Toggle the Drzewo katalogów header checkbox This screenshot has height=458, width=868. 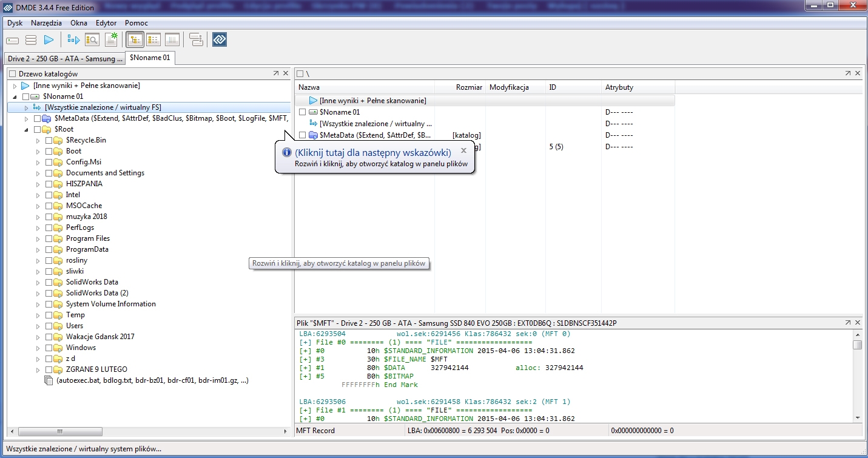tap(13, 73)
